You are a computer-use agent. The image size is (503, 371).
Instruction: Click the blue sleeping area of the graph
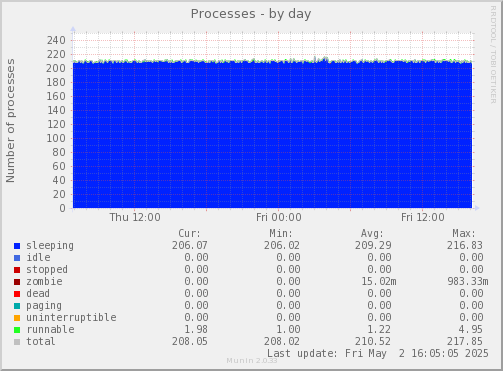point(272,135)
